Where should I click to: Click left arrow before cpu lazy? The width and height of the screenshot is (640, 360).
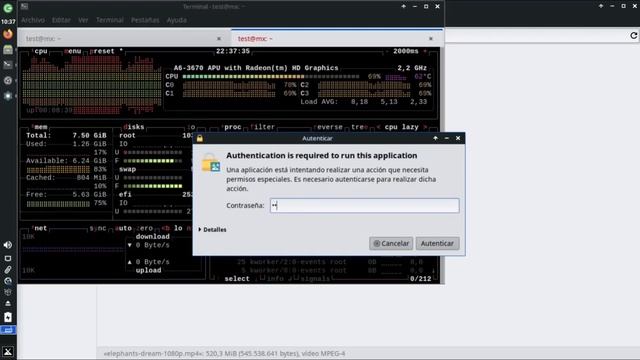point(378,127)
